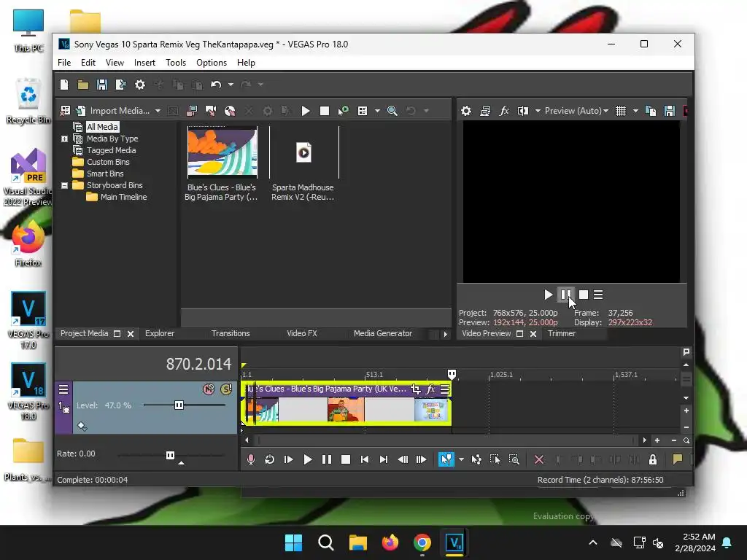Viewport: 747px width, 560px height.
Task: Create a new project with New icon
Action: coord(64,85)
